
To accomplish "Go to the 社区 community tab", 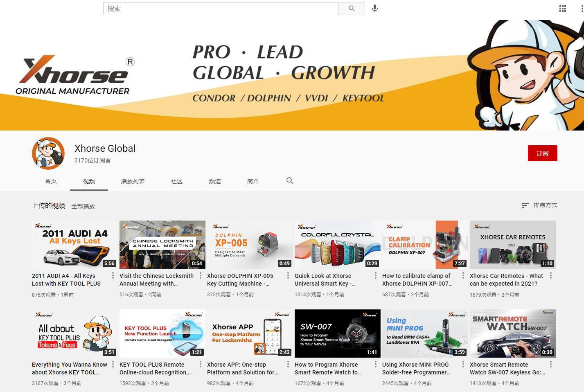I will [x=177, y=181].
